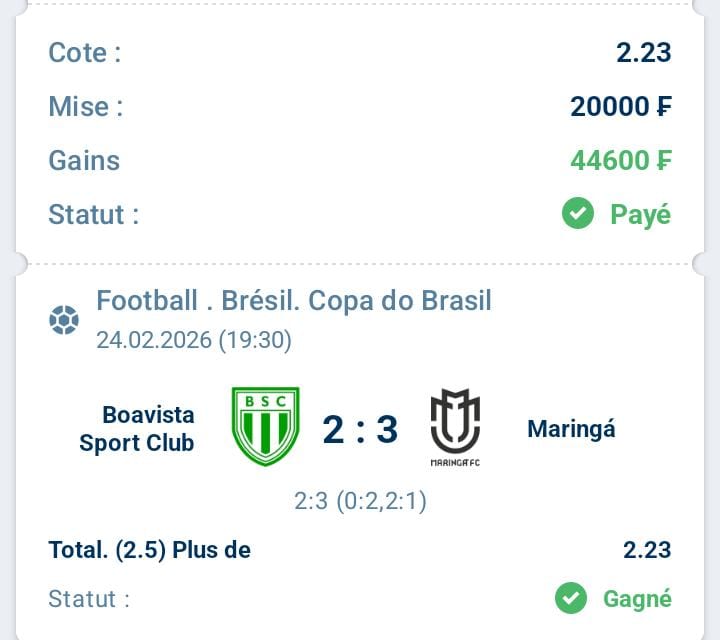Select the Boavista Sport Club team name
This screenshot has height=640, width=720.
[x=137, y=428]
